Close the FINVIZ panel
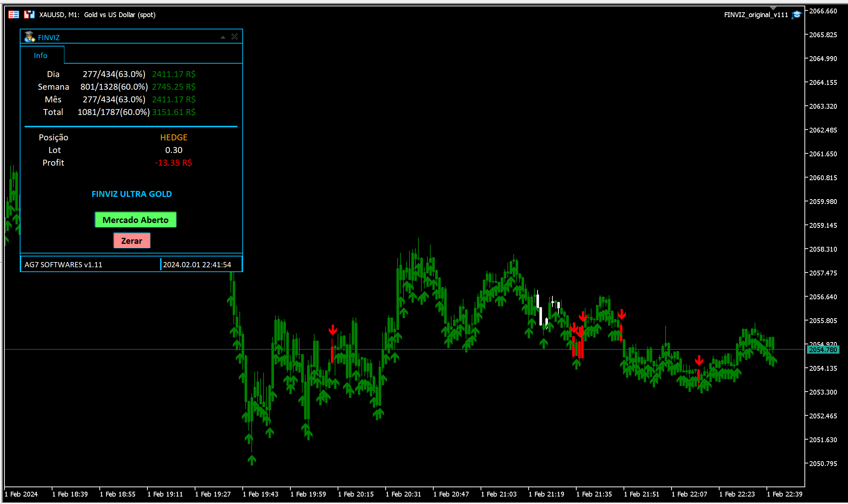848x504 pixels. coord(235,36)
